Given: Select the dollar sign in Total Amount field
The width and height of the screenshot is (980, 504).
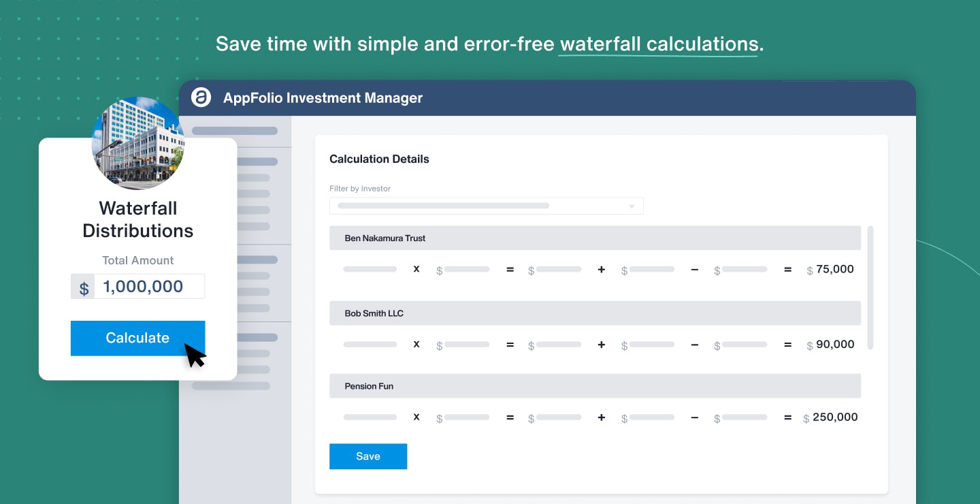Looking at the screenshot, I should pos(83,286).
